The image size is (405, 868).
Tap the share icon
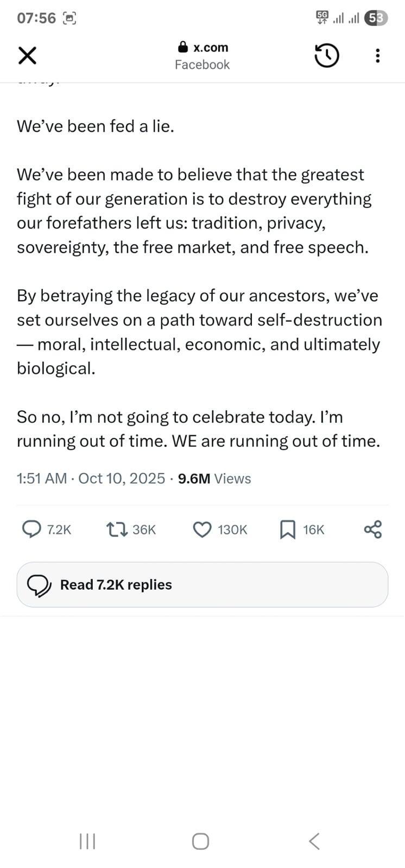[373, 529]
